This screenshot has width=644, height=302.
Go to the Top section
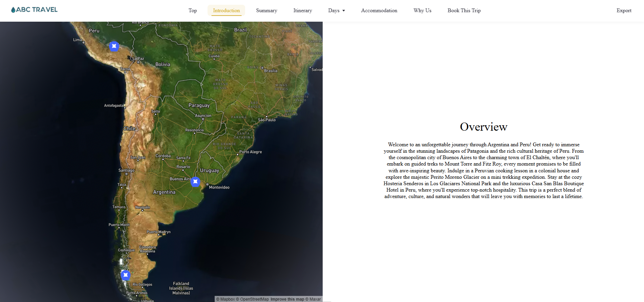193,10
